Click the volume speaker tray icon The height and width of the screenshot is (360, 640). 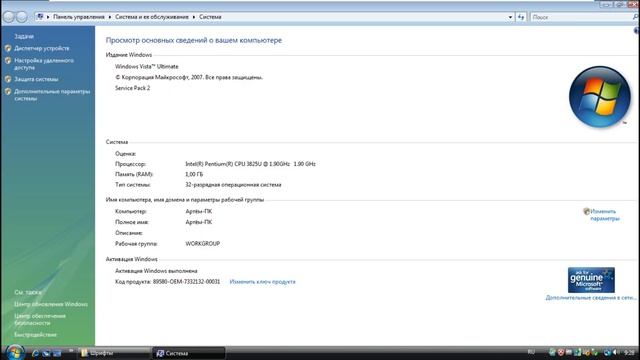pyautogui.click(x=615, y=352)
